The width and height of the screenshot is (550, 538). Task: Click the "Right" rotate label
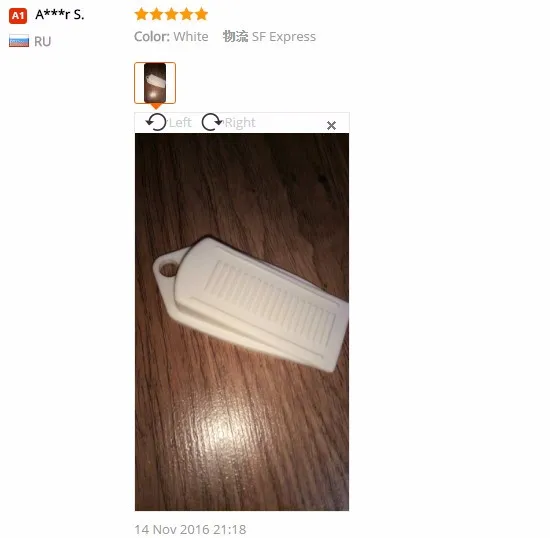[x=240, y=123]
